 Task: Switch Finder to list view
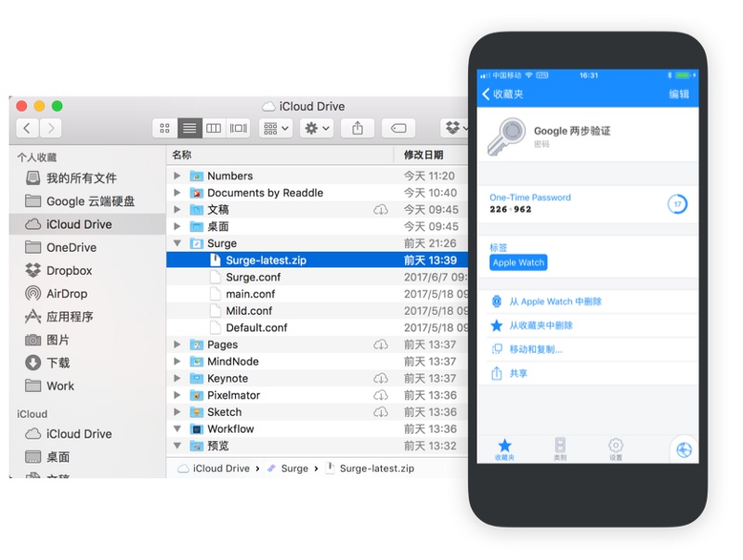189,128
